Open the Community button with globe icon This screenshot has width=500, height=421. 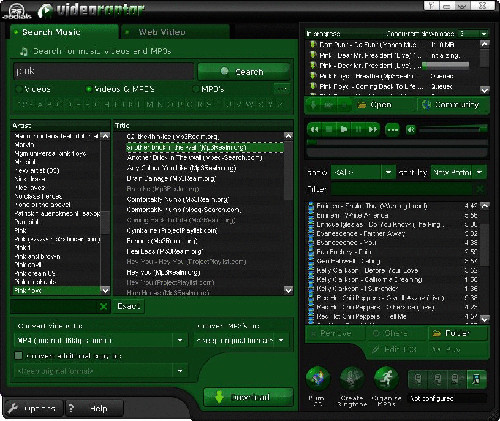coord(451,105)
